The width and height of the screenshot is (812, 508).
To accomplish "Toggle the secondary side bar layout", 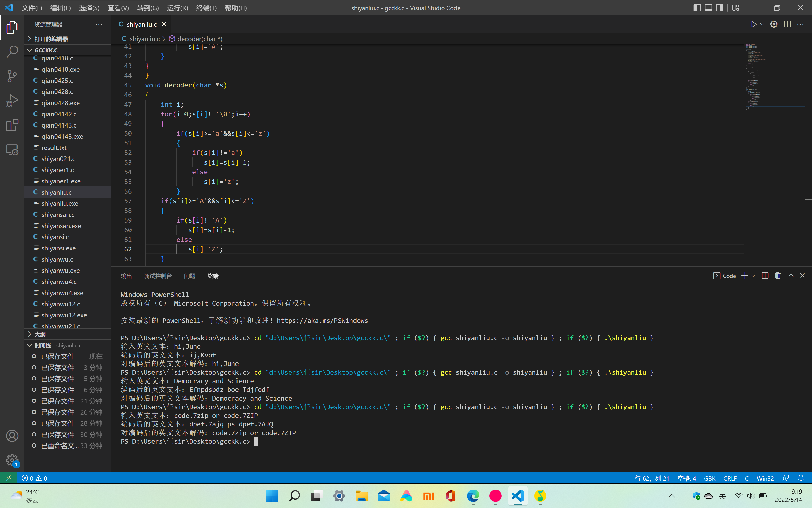I will 719,8.
